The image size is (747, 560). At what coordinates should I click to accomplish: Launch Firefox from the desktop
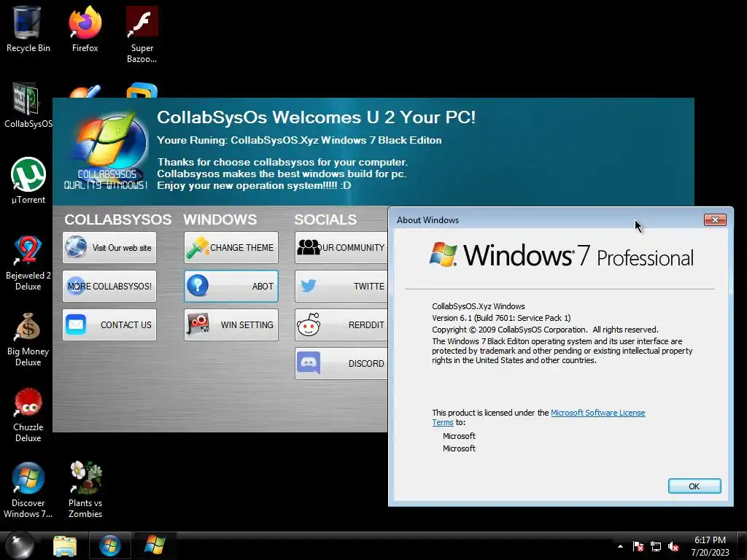85,29
